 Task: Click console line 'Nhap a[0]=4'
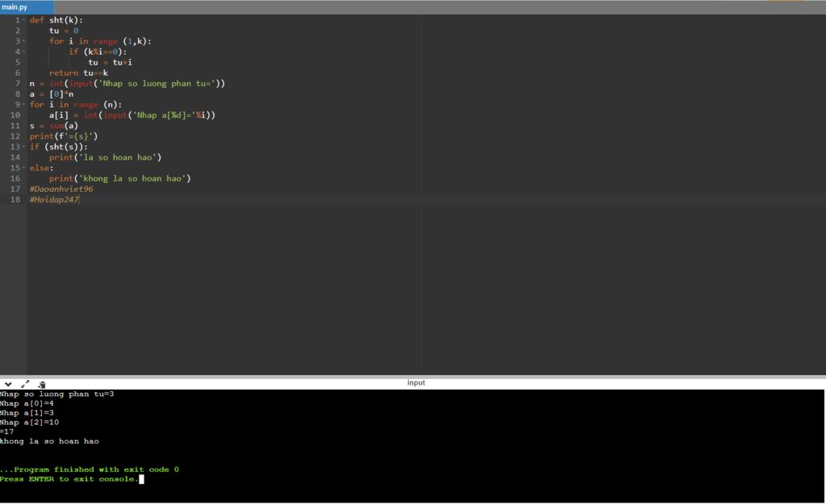[x=27, y=403]
